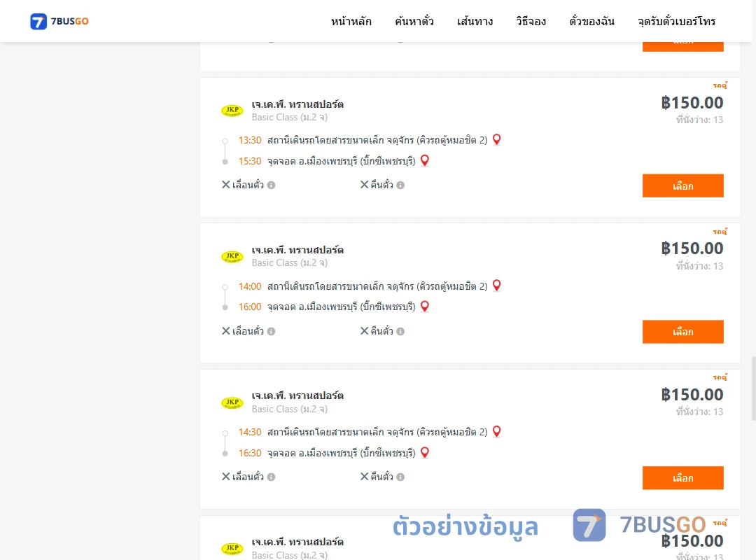Image resolution: width=756 pixels, height=560 pixels.
Task: Select the 14:00 trip with เลือก button
Action: tap(682, 332)
